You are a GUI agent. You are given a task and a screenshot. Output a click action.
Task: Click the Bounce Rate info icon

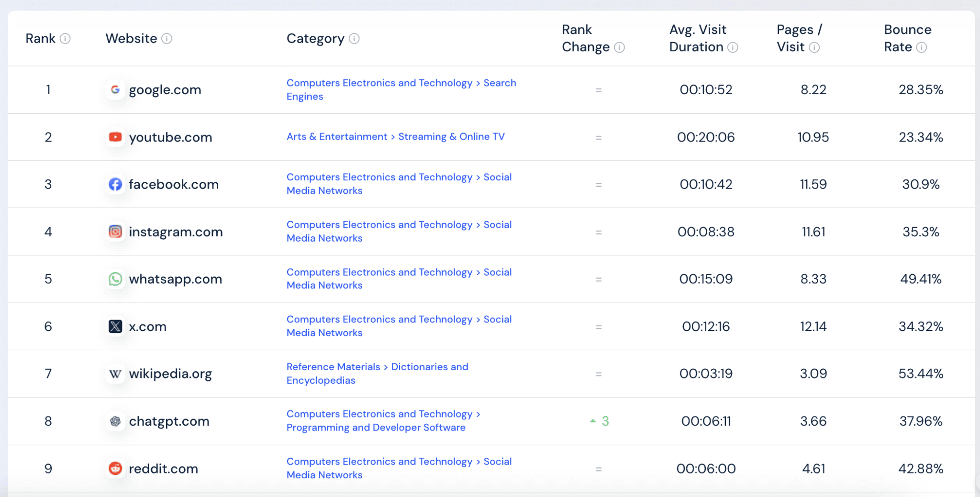click(x=922, y=47)
